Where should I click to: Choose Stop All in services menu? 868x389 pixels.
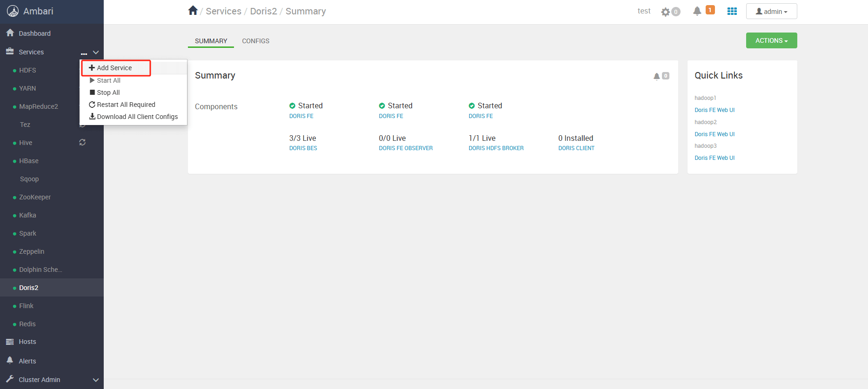tap(108, 92)
